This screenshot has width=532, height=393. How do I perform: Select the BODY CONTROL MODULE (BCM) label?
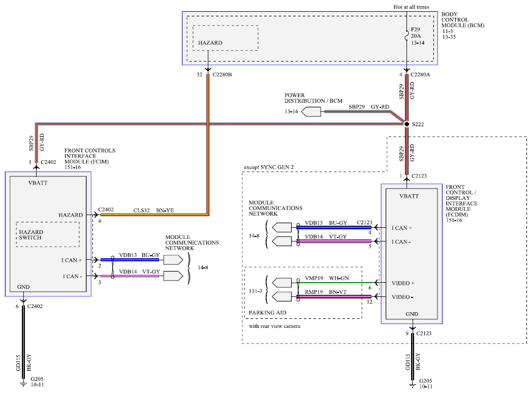463,20
